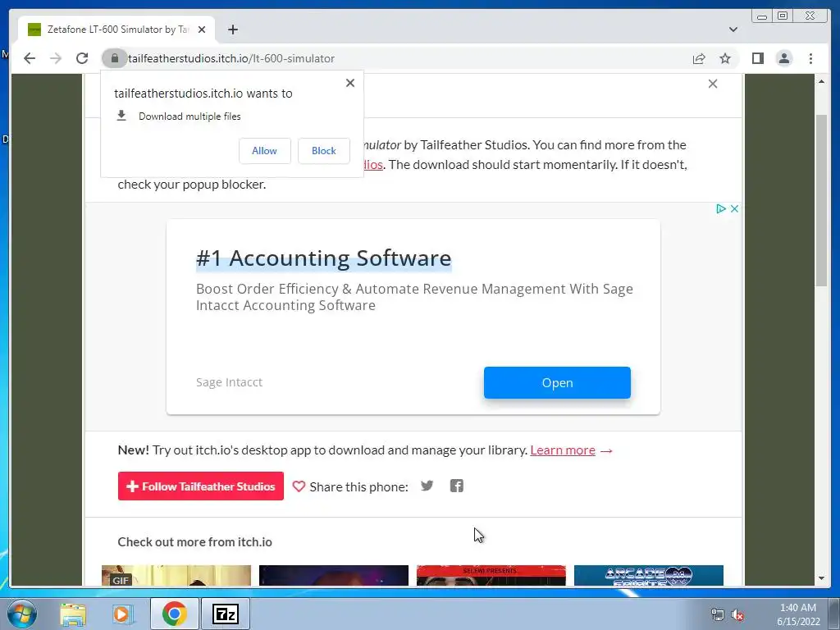This screenshot has height=630, width=840.
Task: Click the browser Forward arrow
Action: click(x=56, y=58)
